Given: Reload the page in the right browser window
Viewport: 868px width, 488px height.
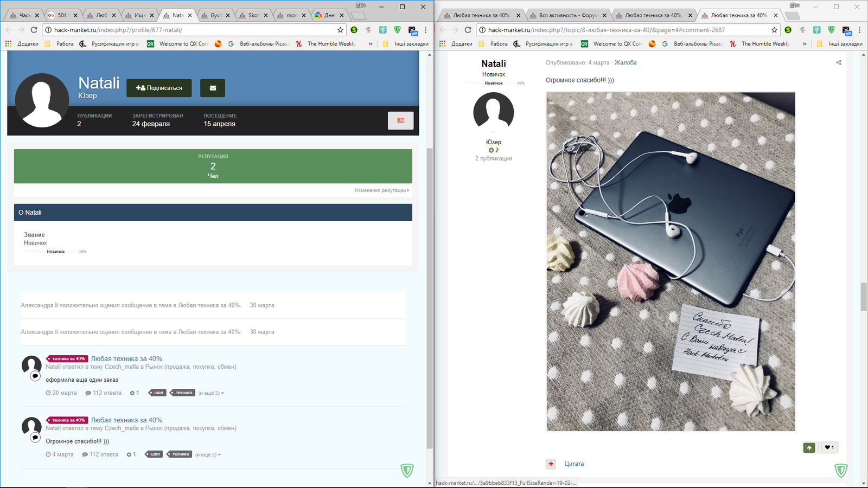Looking at the screenshot, I should 468,30.
